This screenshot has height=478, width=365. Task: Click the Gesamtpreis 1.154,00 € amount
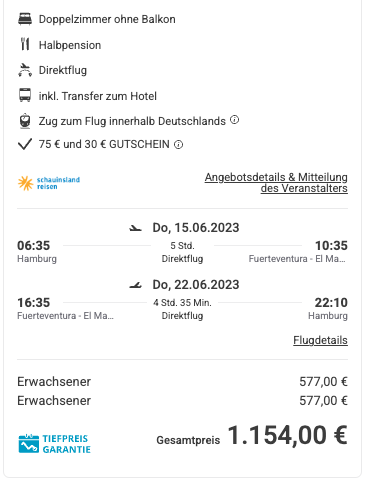coord(287,435)
